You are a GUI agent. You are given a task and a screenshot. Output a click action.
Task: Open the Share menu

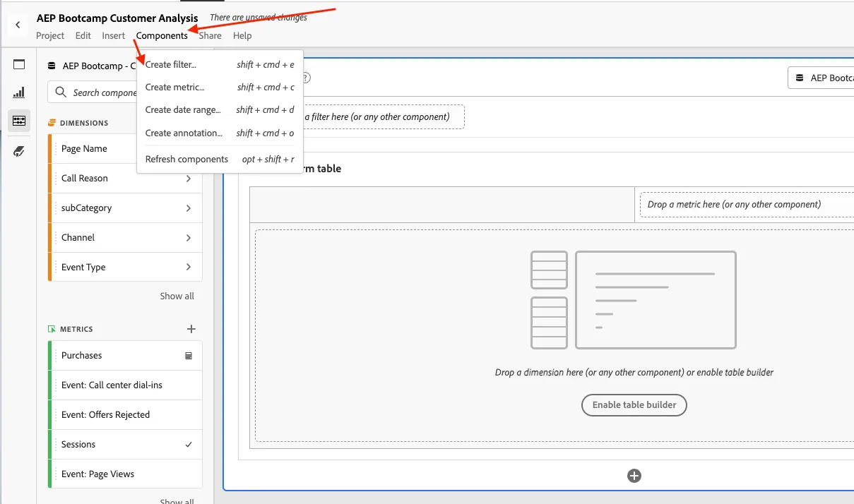pyautogui.click(x=210, y=35)
